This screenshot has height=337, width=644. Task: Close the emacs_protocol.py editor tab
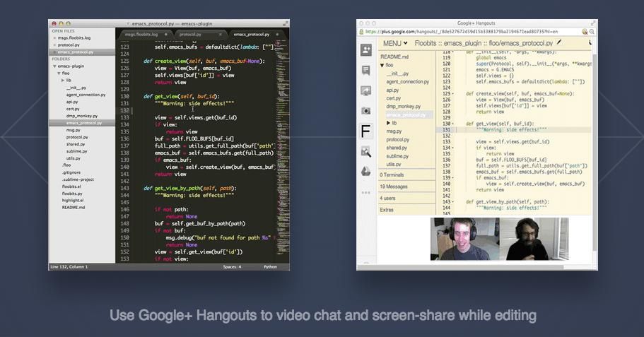pos(277,35)
